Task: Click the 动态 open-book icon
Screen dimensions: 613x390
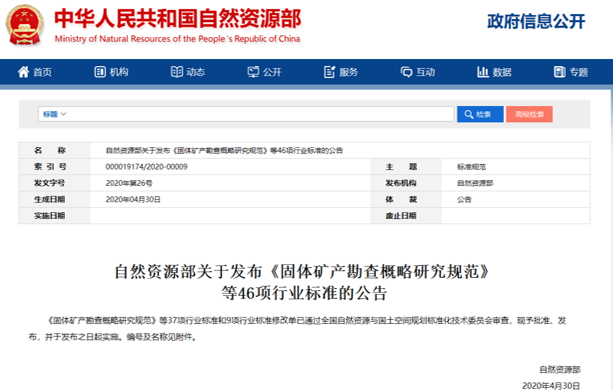Action: point(177,72)
